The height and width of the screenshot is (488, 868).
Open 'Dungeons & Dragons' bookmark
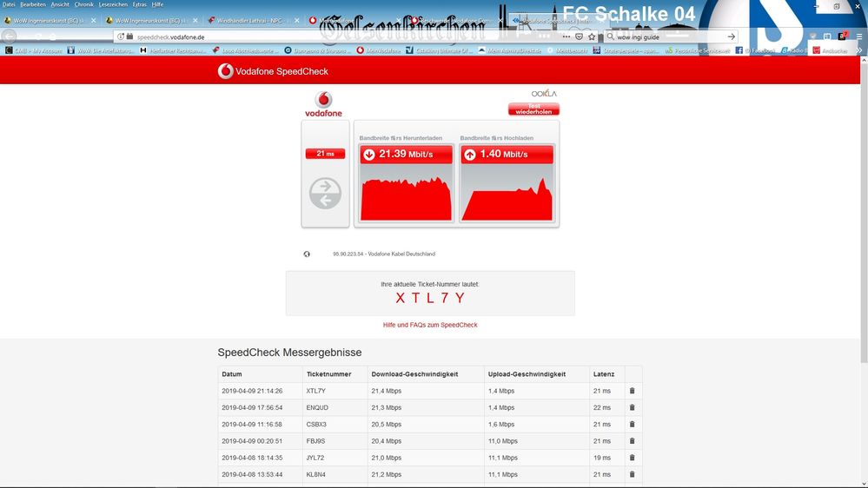point(316,50)
